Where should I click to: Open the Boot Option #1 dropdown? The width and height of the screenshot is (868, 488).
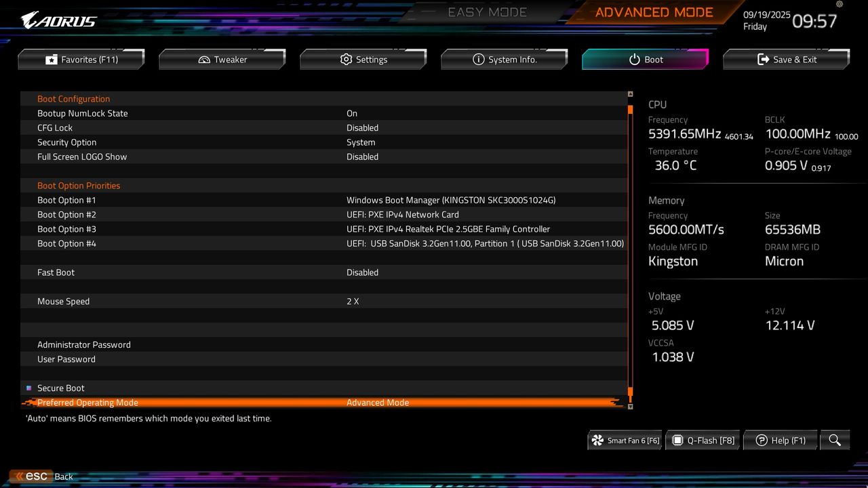point(451,200)
